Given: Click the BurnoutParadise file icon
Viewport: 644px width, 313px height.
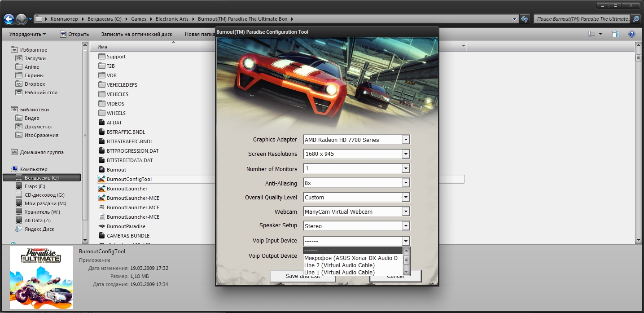Looking at the screenshot, I should click(x=101, y=226).
